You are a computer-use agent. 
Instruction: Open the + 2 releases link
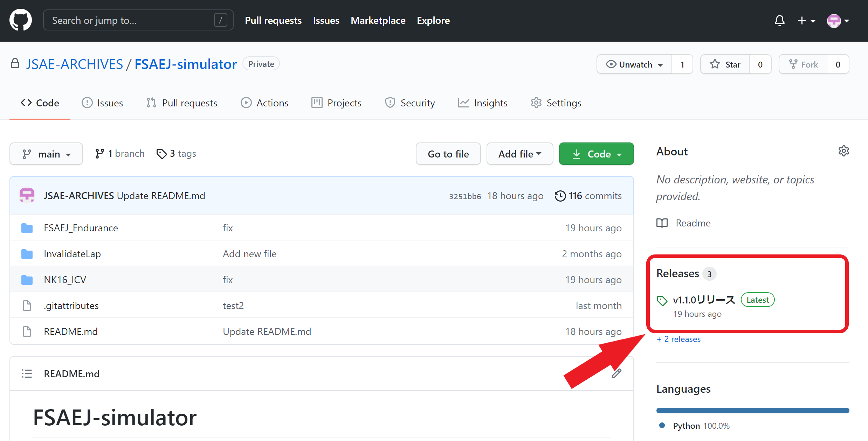678,339
